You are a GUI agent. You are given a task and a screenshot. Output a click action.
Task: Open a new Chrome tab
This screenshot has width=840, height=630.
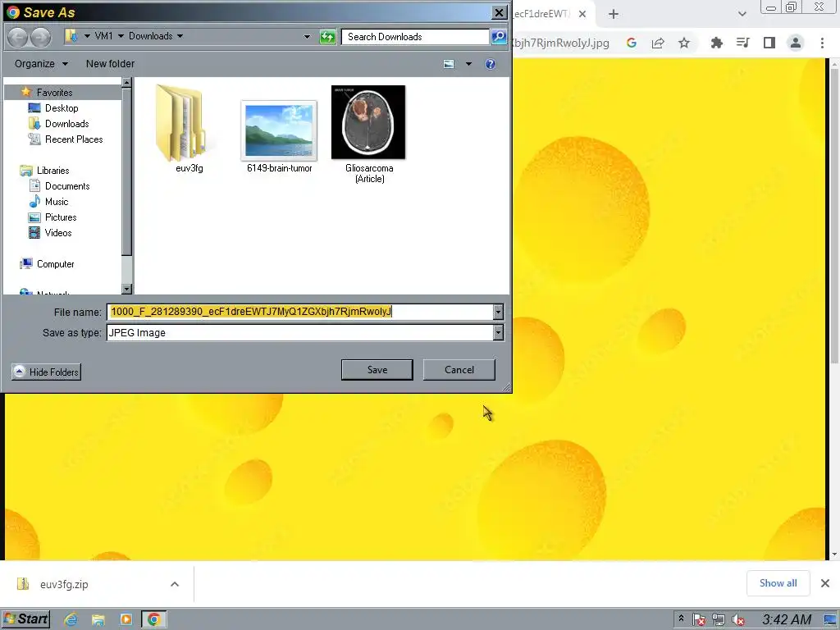pyautogui.click(x=614, y=15)
